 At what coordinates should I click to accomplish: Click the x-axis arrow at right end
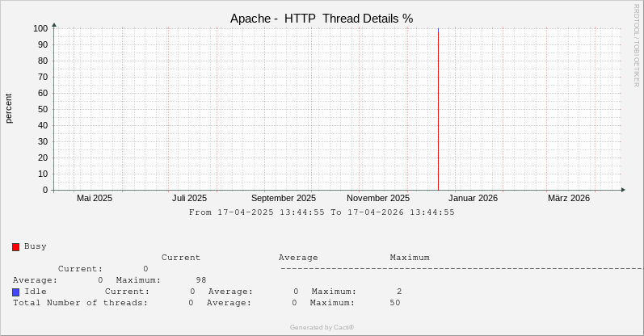[x=623, y=190]
